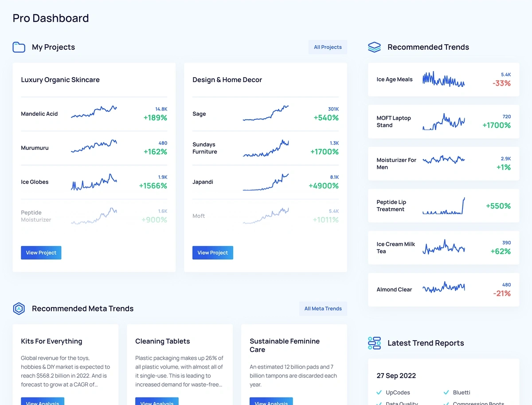Click the "+550%" growth value
The width and height of the screenshot is (532, 405).
[498, 206]
